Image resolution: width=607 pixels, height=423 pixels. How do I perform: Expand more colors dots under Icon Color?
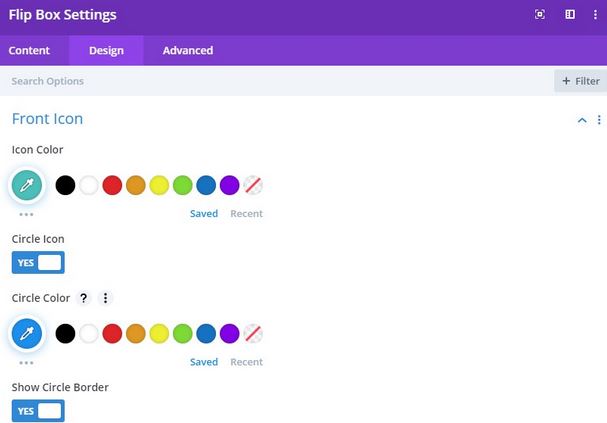coord(26,214)
